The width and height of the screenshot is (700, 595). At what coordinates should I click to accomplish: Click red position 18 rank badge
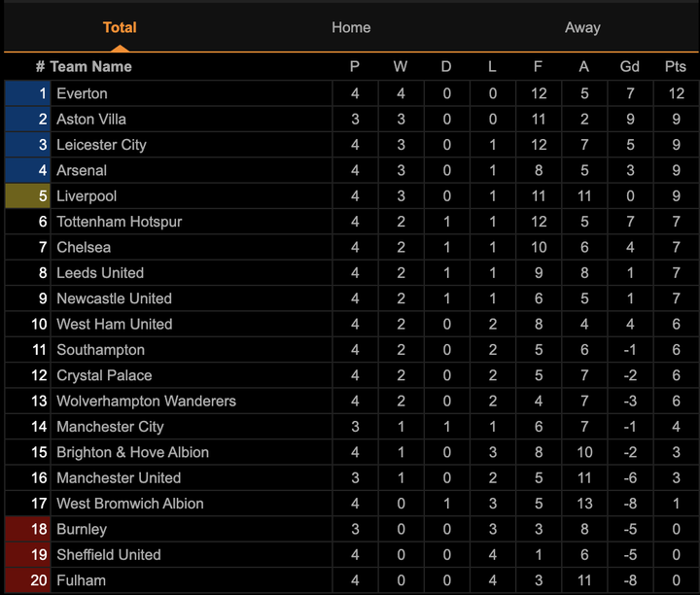(27, 529)
